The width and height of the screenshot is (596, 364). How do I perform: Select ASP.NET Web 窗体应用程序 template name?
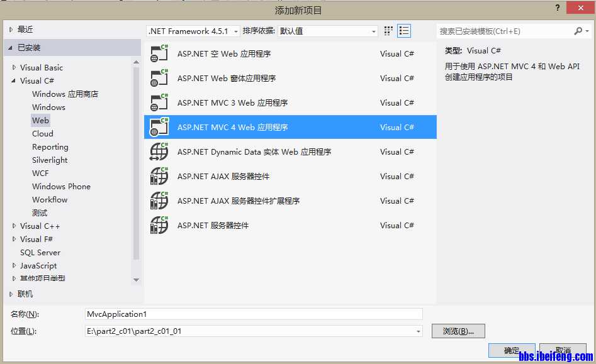coord(227,78)
